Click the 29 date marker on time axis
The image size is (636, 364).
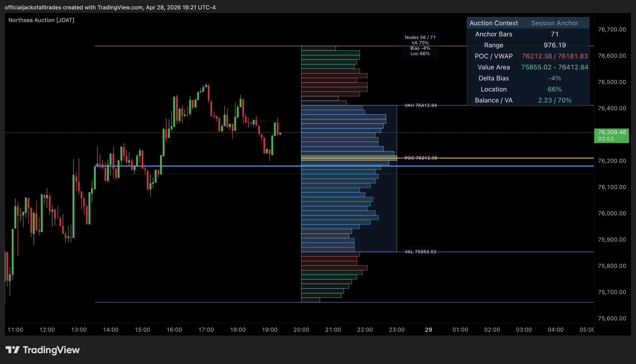point(428,330)
